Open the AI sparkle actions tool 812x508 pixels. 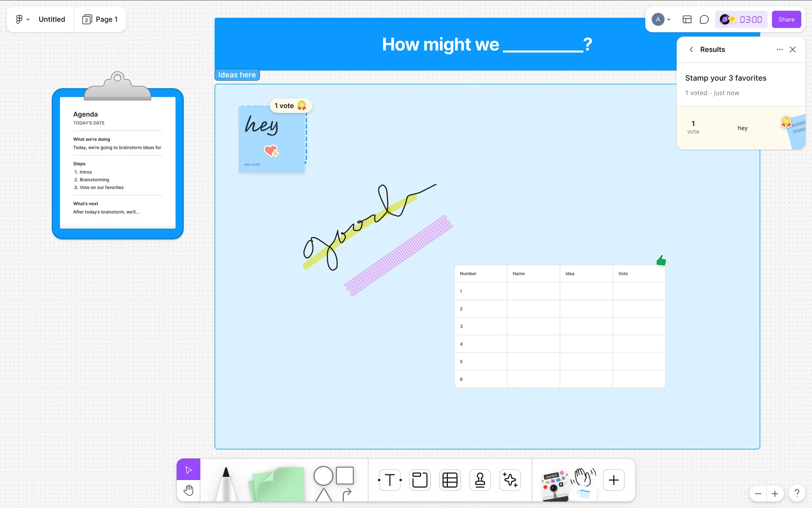[x=510, y=480]
